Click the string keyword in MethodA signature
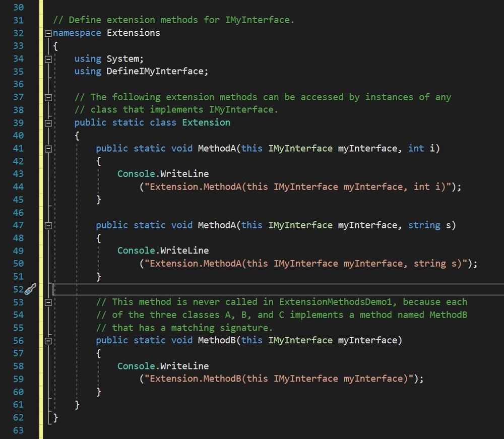 click(424, 225)
